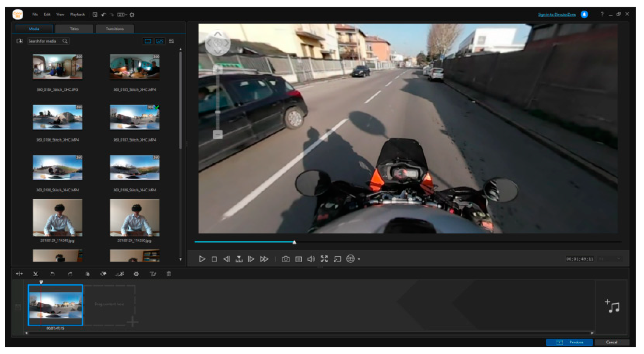Step forward one frame in the preview
This screenshot has height=354, width=644.
(x=251, y=259)
